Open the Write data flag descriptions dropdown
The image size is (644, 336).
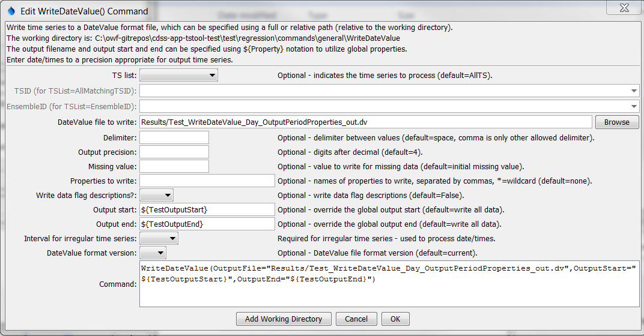(x=156, y=195)
